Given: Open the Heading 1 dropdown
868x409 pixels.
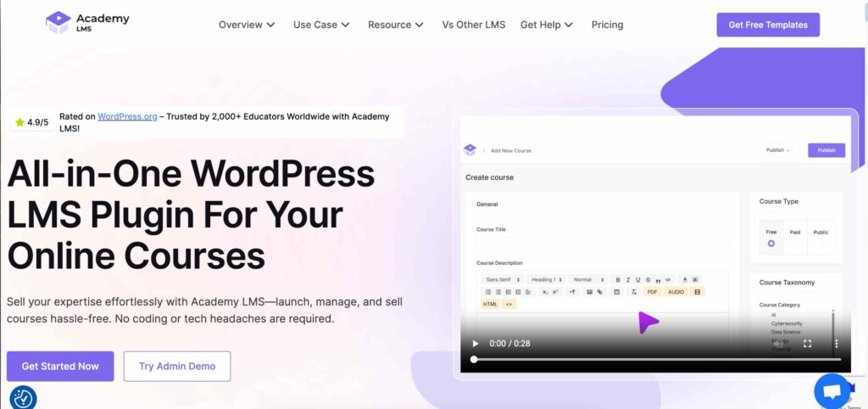Looking at the screenshot, I should point(547,280).
